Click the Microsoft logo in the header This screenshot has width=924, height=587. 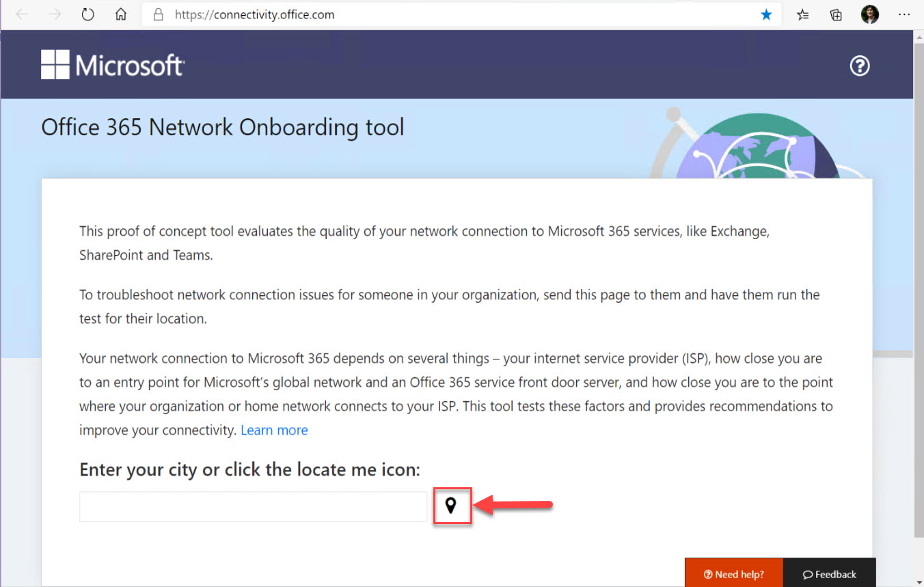pyautogui.click(x=112, y=66)
